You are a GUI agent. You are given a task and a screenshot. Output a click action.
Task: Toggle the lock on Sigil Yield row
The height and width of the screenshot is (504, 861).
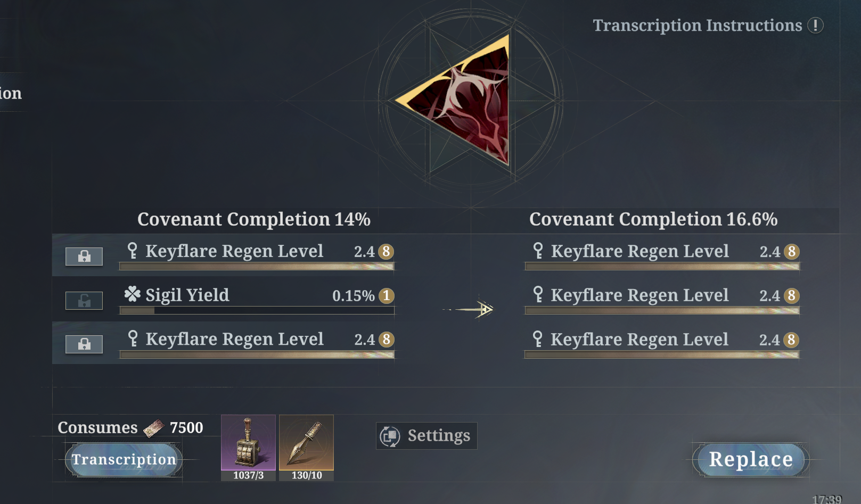point(84,301)
